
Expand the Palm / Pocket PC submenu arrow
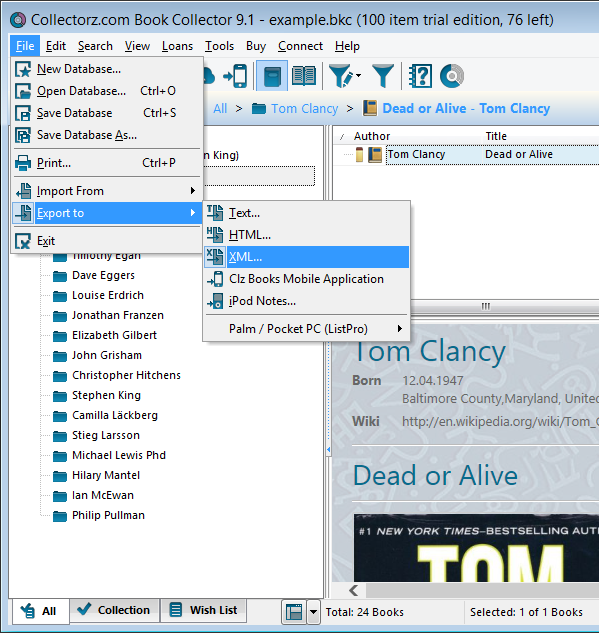[400, 329]
